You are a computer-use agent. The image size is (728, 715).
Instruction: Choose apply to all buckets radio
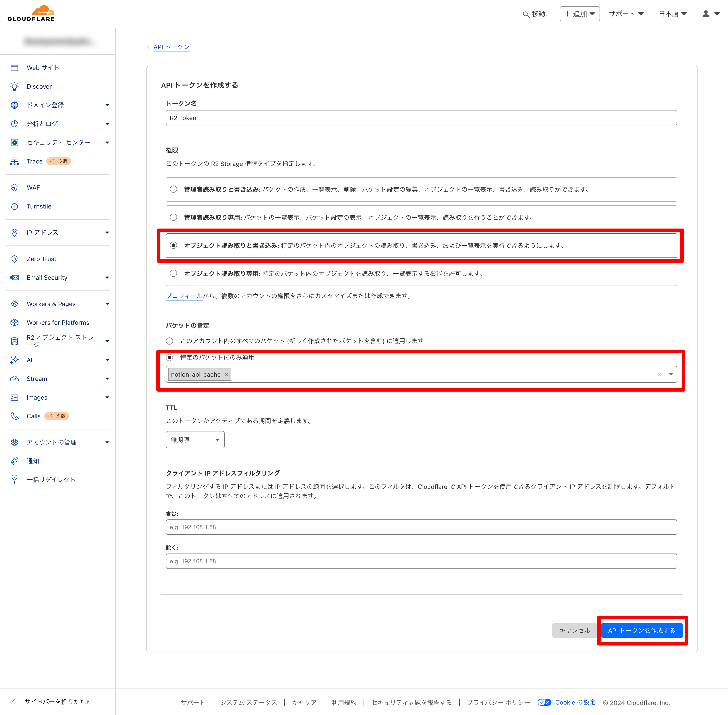click(x=170, y=341)
